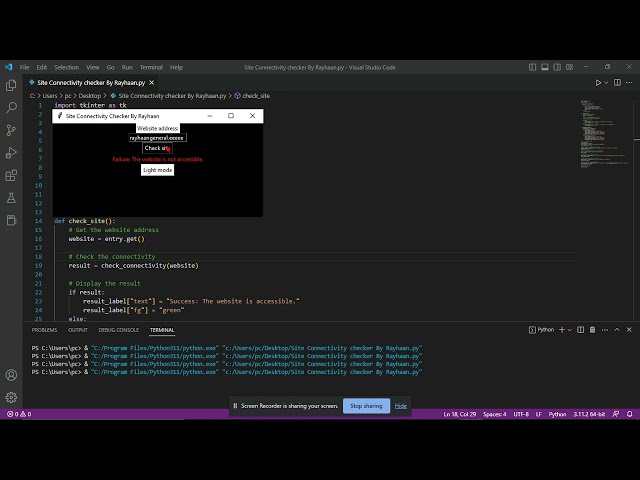Click Users in breadcrumb path
Image resolution: width=640 pixels, height=480 pixels.
click(50, 96)
